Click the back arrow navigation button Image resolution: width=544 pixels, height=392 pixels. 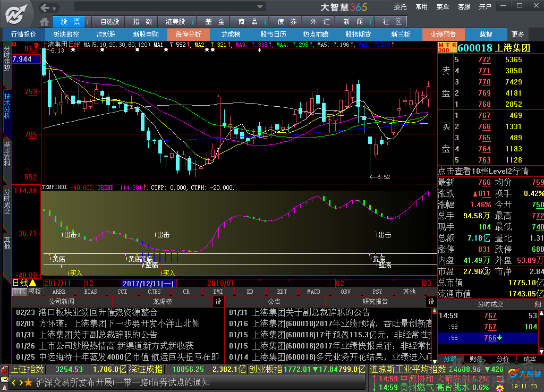[45, 7]
